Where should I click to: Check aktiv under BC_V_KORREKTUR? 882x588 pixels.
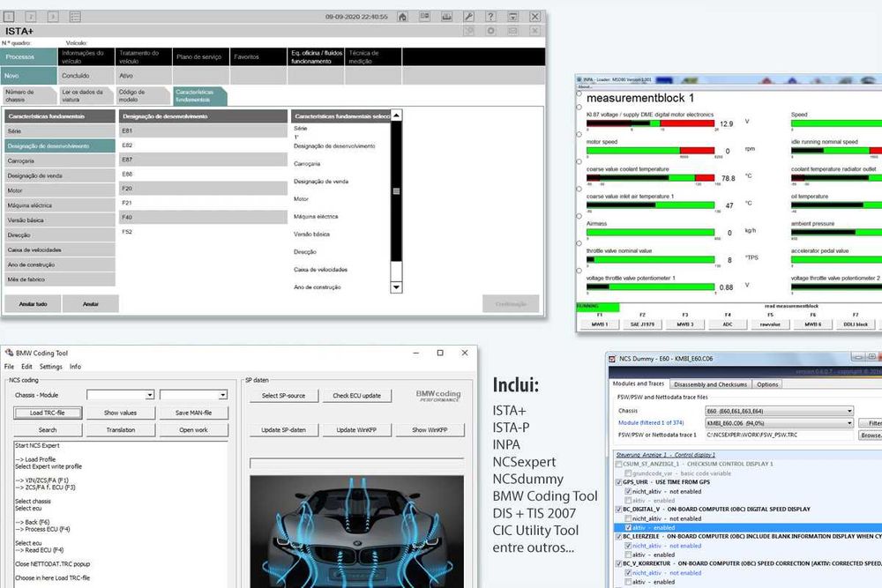[628, 582]
